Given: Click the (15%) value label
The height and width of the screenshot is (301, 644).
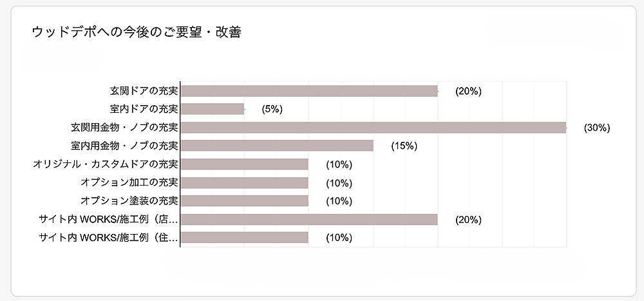Looking at the screenshot, I should [404, 146].
